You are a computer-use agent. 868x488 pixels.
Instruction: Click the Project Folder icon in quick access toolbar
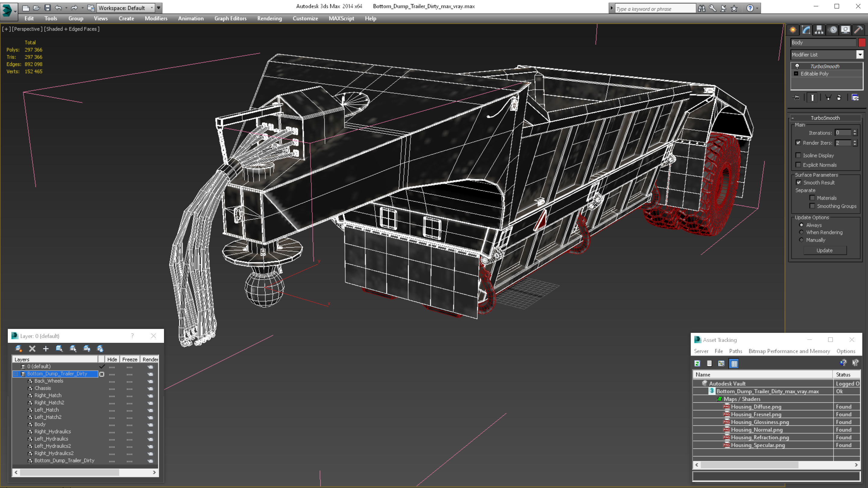[91, 8]
